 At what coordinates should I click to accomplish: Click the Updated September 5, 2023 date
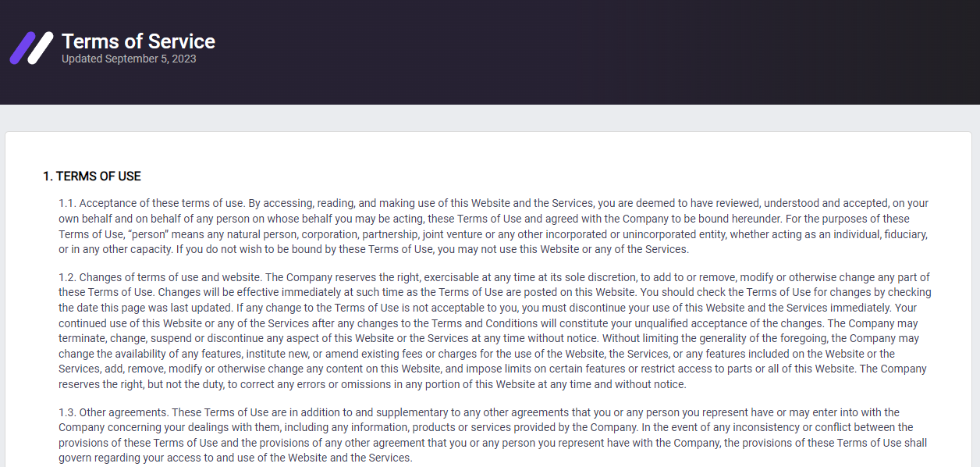click(x=129, y=59)
